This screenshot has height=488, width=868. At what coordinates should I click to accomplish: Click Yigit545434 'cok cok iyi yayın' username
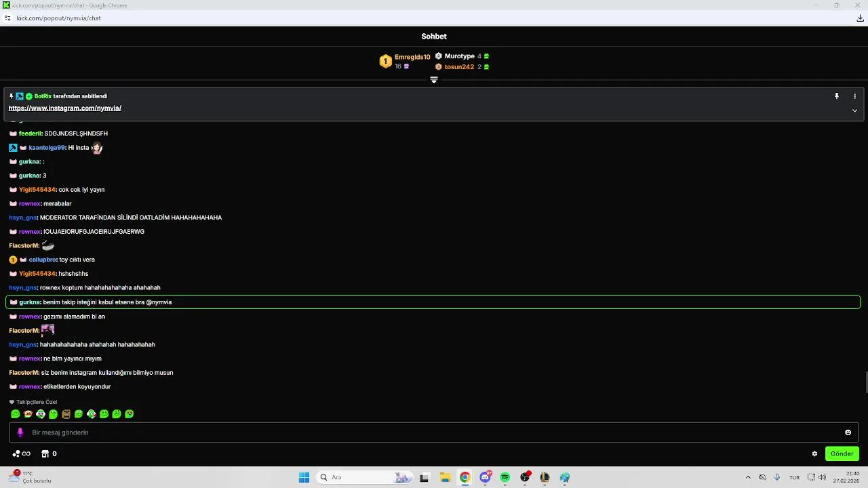(37, 190)
